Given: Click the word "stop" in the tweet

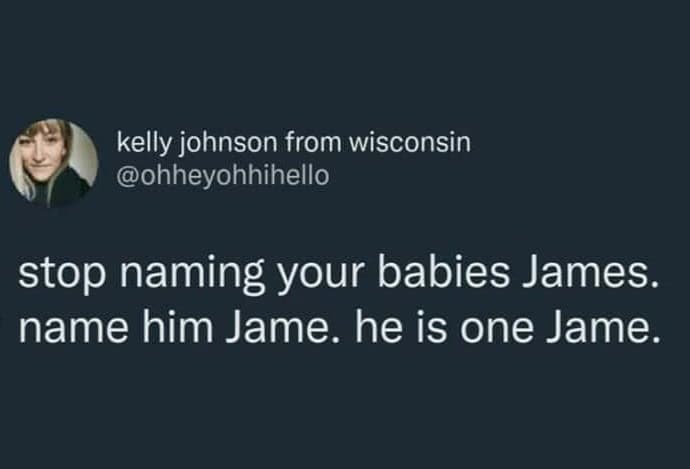Looking at the screenshot, I should (x=61, y=277).
